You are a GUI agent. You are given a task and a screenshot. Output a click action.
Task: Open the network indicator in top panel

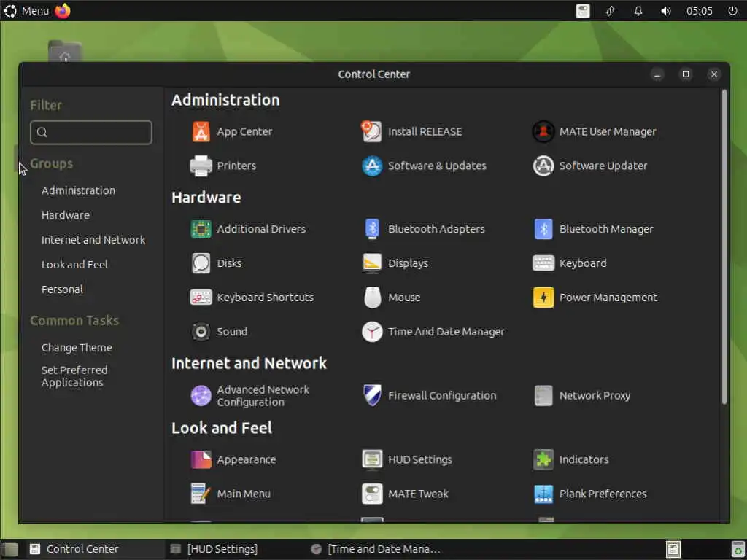[x=611, y=10]
